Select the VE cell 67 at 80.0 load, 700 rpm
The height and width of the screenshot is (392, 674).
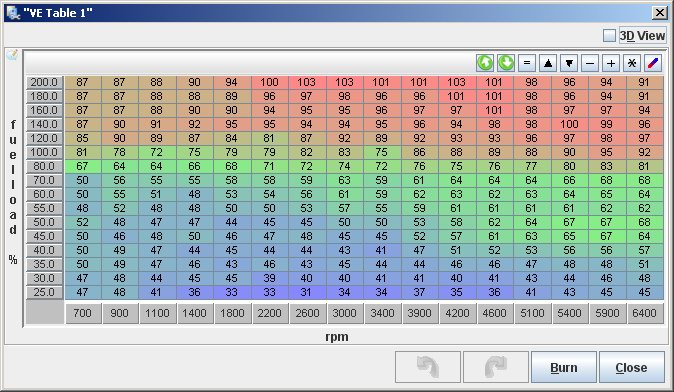pos(83,166)
